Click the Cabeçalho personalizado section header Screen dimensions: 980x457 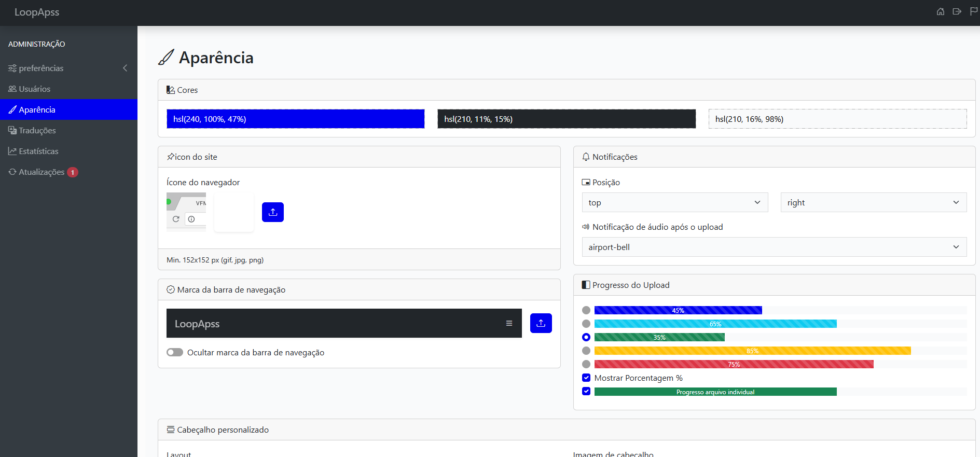point(567,430)
